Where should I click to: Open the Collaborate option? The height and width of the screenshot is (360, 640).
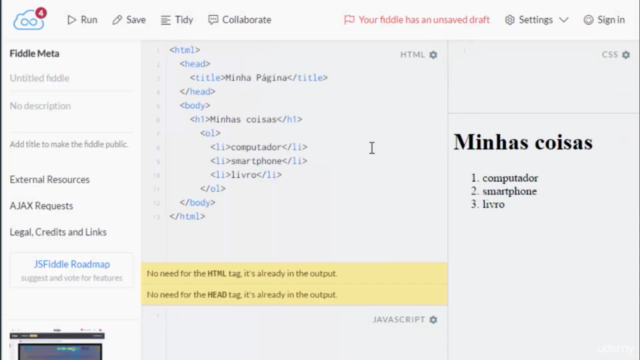[240, 20]
